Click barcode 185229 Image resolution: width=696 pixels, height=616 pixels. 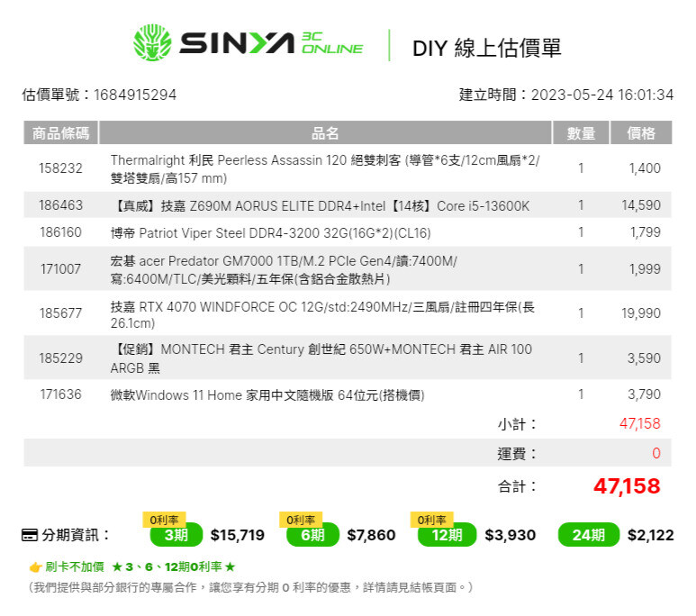point(61,358)
